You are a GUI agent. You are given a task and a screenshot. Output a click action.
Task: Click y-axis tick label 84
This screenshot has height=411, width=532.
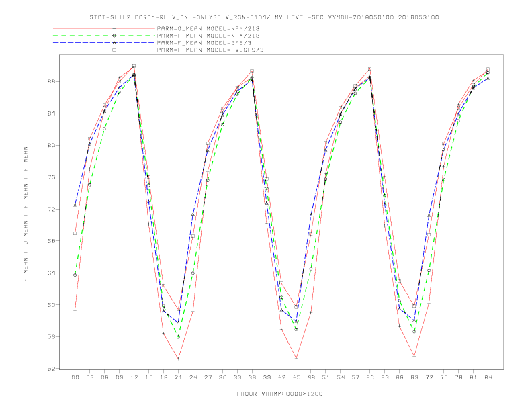coord(52,113)
